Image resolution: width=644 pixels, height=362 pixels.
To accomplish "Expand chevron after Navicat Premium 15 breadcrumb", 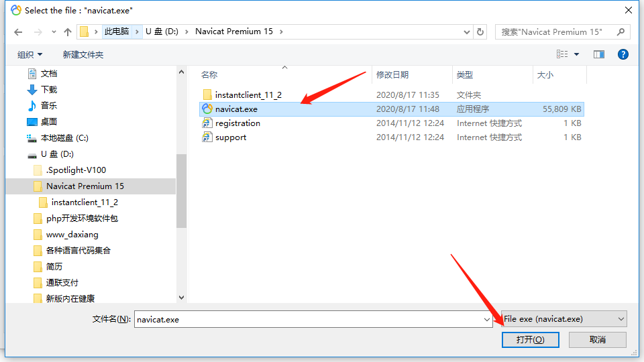I will tap(281, 32).
